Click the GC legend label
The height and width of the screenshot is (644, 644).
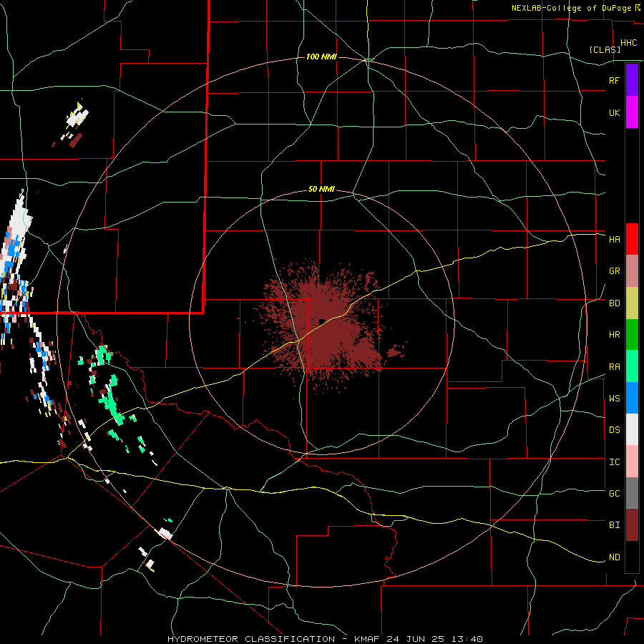click(614, 494)
